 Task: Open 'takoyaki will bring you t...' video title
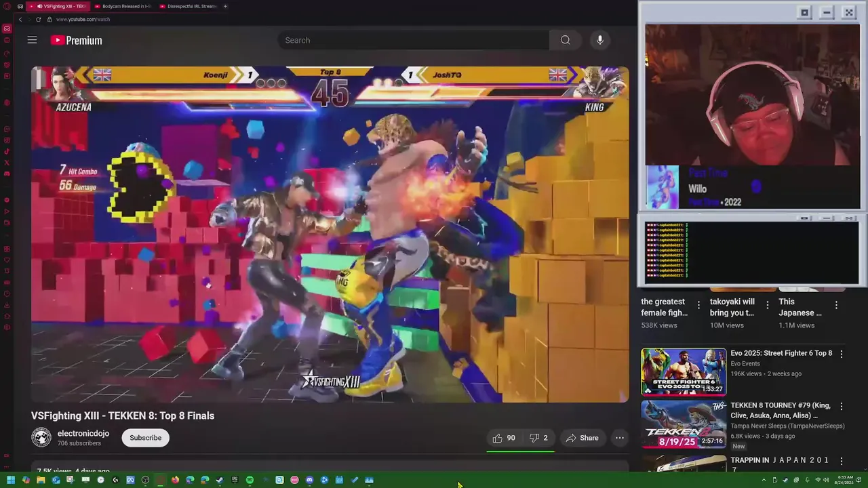tap(732, 307)
